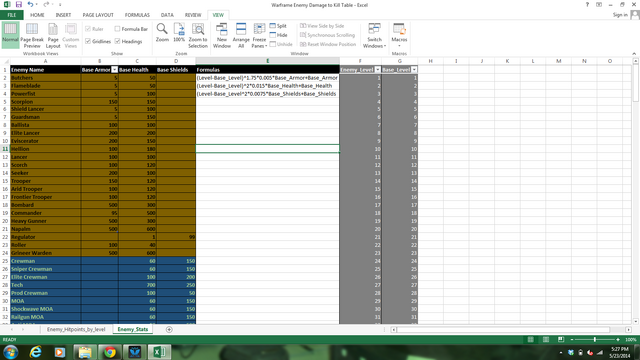Open Customize Quick Access Toolbar dropdown
640x360 pixels.
60,4
